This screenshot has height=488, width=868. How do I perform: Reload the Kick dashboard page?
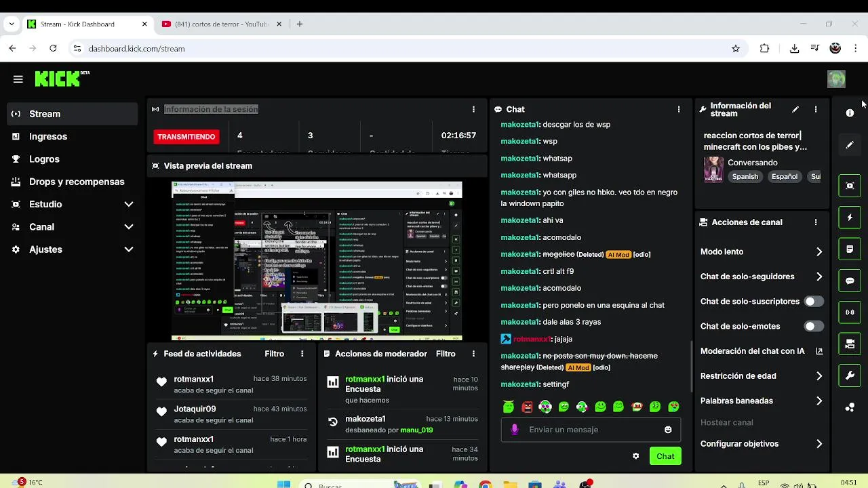(53, 49)
